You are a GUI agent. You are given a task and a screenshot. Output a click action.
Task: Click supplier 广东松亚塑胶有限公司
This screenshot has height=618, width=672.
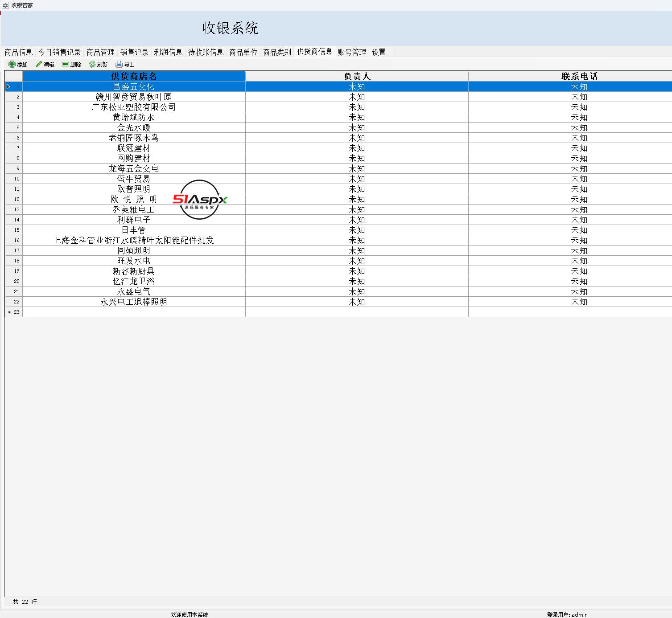[134, 107]
